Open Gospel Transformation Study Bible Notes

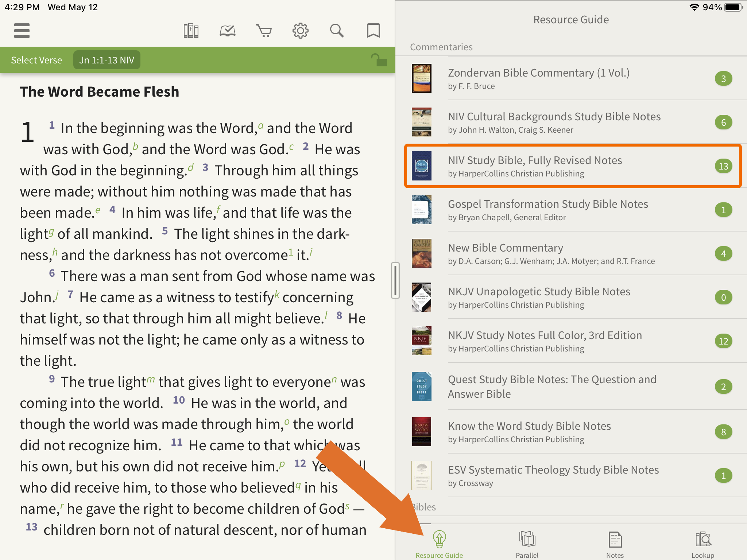tap(571, 210)
